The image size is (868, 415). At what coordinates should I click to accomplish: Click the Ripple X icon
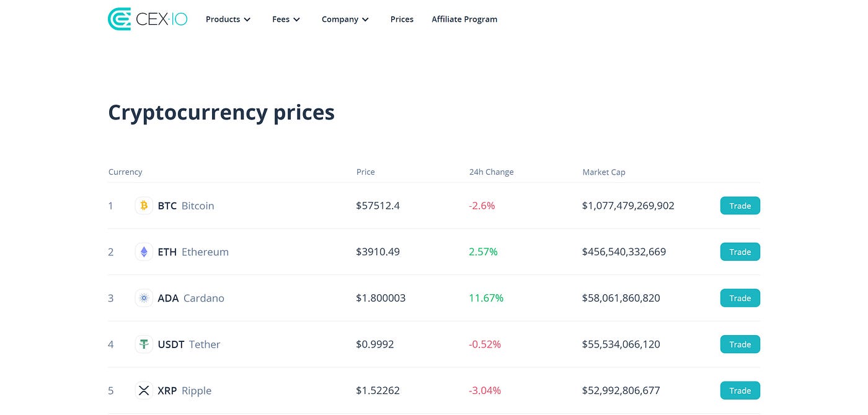click(x=144, y=391)
